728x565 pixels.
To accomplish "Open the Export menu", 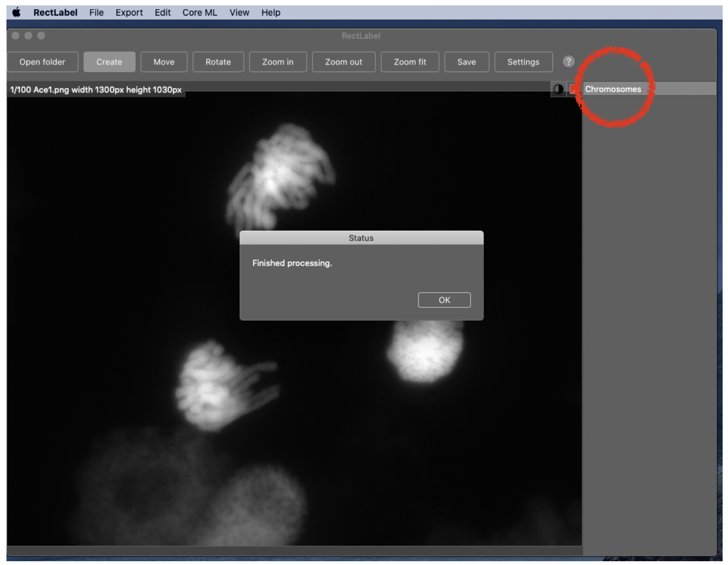I will point(129,12).
